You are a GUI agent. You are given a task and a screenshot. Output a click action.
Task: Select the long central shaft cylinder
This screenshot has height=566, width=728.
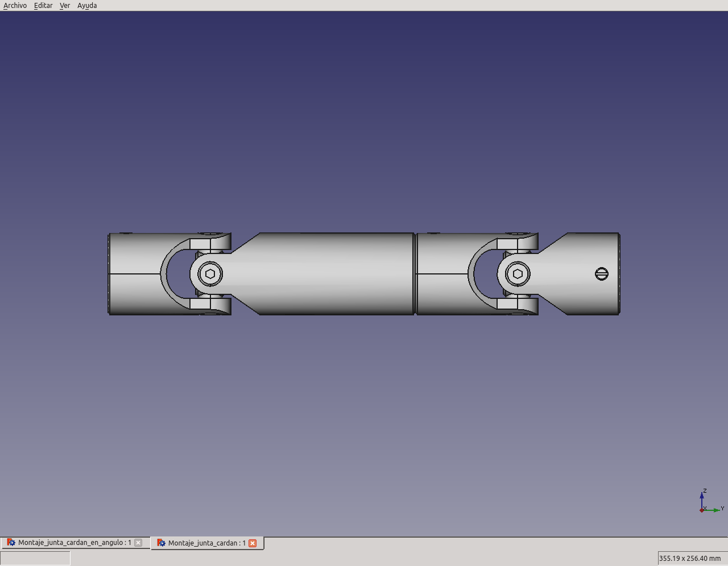(x=336, y=274)
